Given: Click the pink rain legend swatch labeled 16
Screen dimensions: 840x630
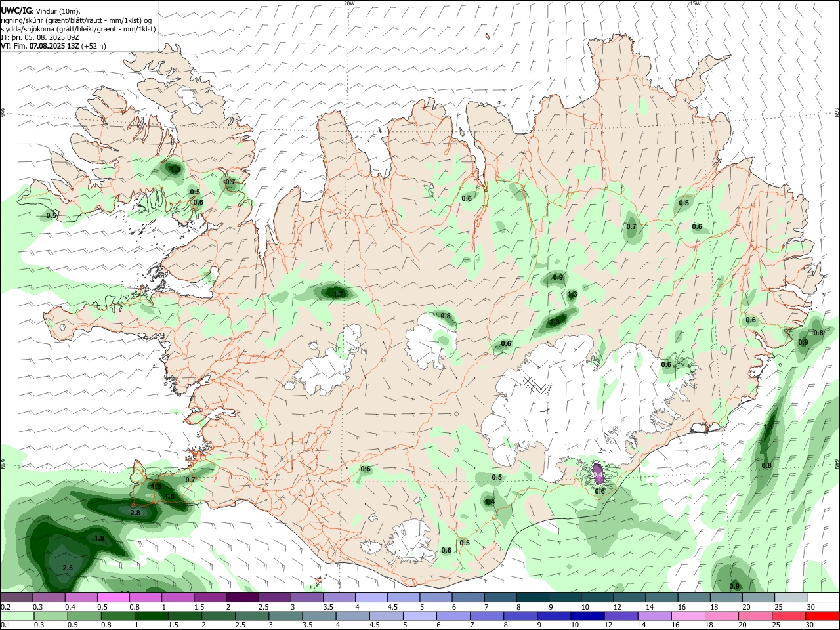Looking at the screenshot, I should pyautogui.click(x=689, y=616).
